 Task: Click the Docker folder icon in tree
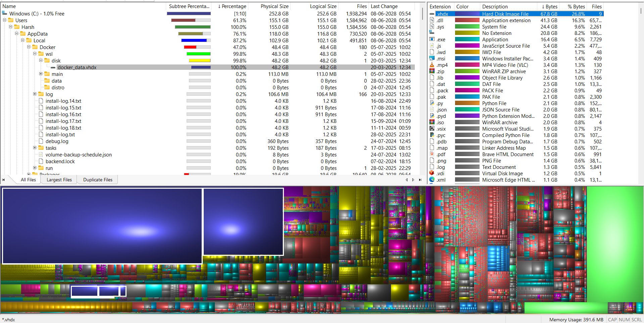(35, 47)
